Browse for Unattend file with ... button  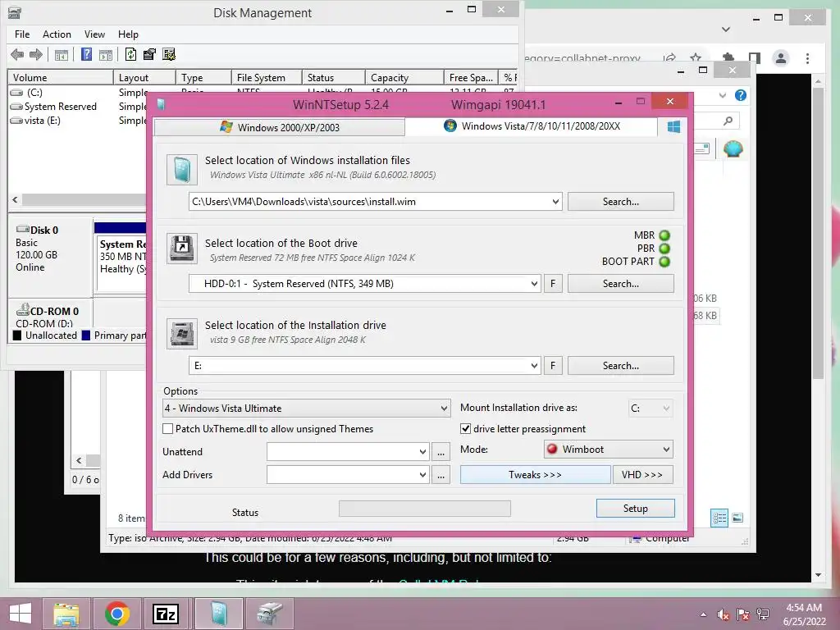[441, 452]
